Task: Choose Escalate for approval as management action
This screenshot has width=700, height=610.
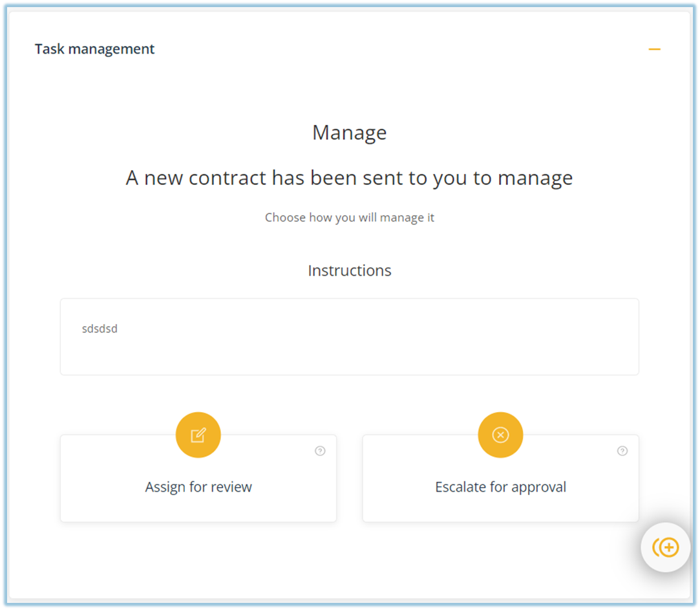Action: 500,486
